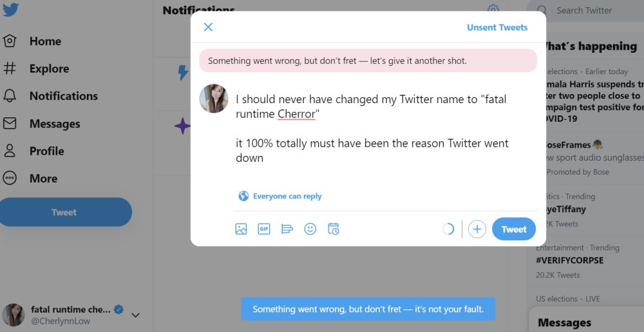The height and width of the screenshot is (332, 644).
Task: Click the sidebar account avatar
Action: [x=14, y=315]
